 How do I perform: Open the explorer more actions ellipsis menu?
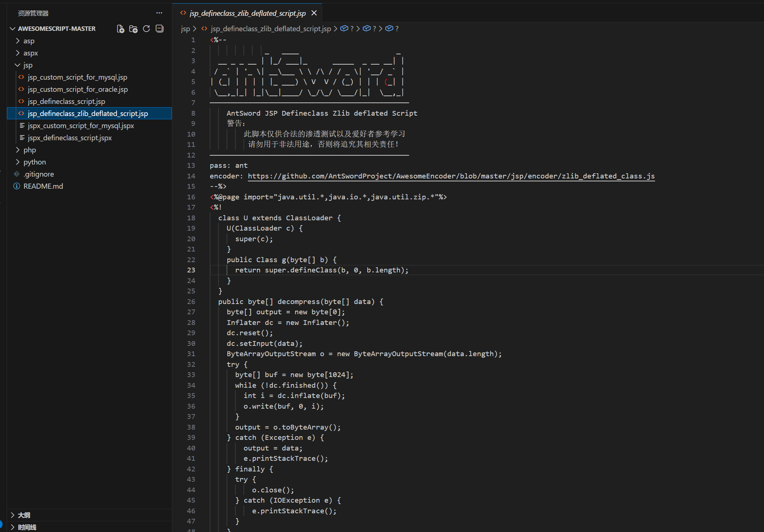coord(159,13)
